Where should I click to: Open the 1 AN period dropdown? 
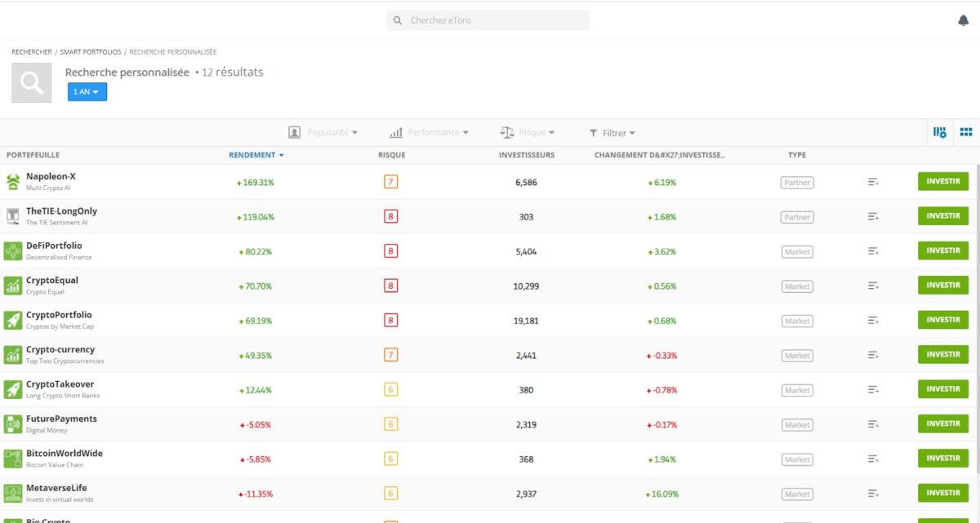click(x=87, y=92)
